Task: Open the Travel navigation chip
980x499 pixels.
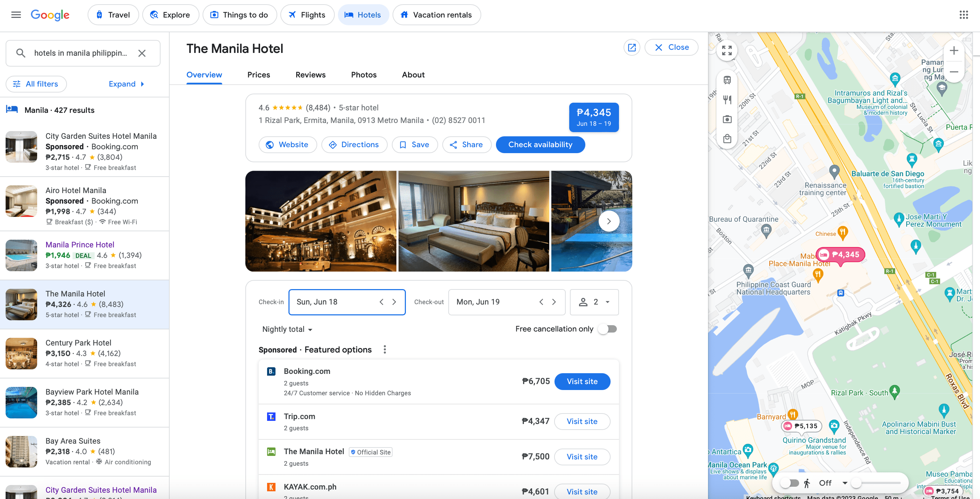Action: click(113, 15)
